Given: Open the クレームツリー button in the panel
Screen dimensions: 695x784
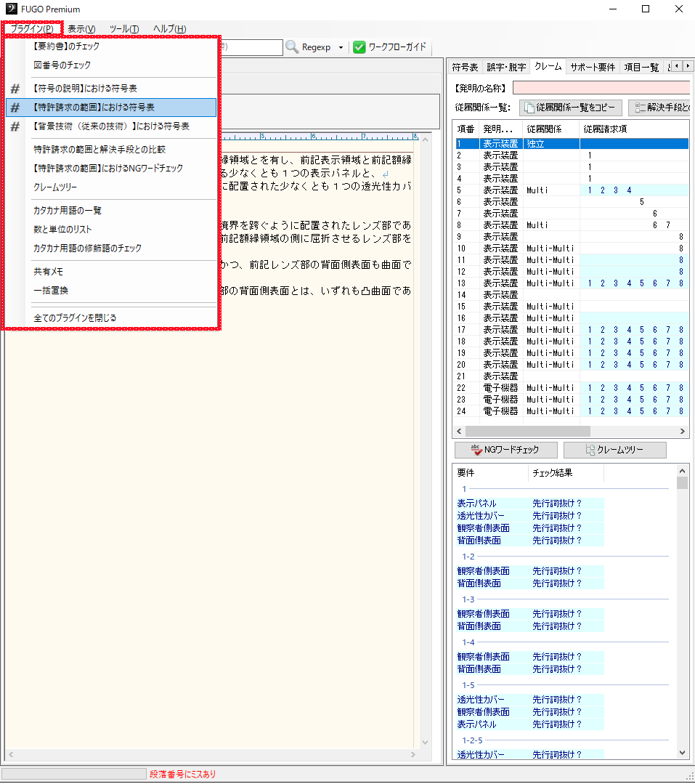Looking at the screenshot, I should [614, 450].
